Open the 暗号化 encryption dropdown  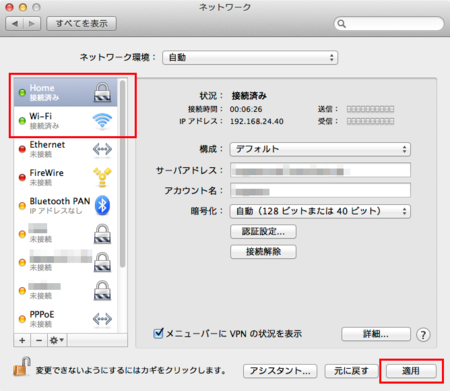(x=320, y=211)
